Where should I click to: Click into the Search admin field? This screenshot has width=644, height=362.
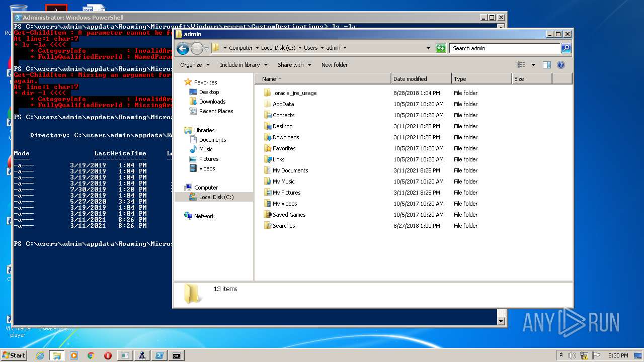coord(505,48)
